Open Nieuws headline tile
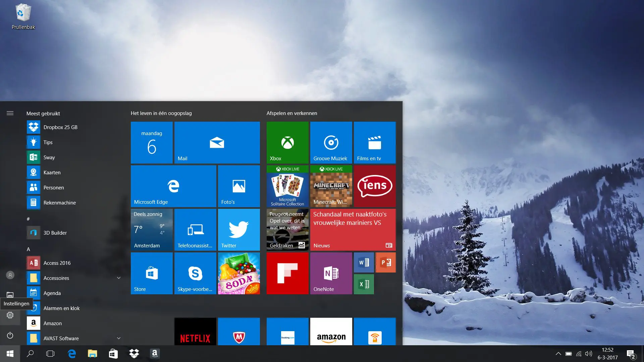644x362 pixels. pyautogui.click(x=353, y=230)
